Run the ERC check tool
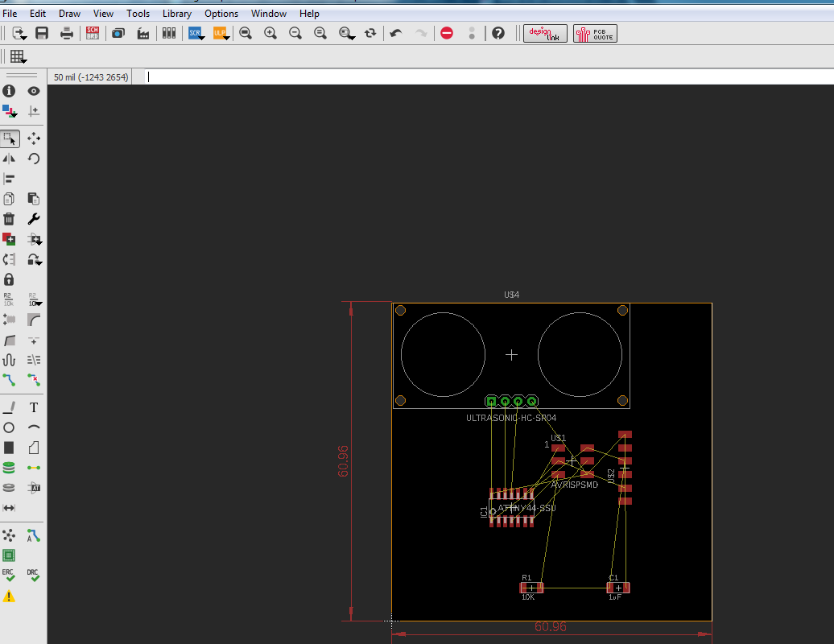This screenshot has width=834, height=644. click(9, 575)
